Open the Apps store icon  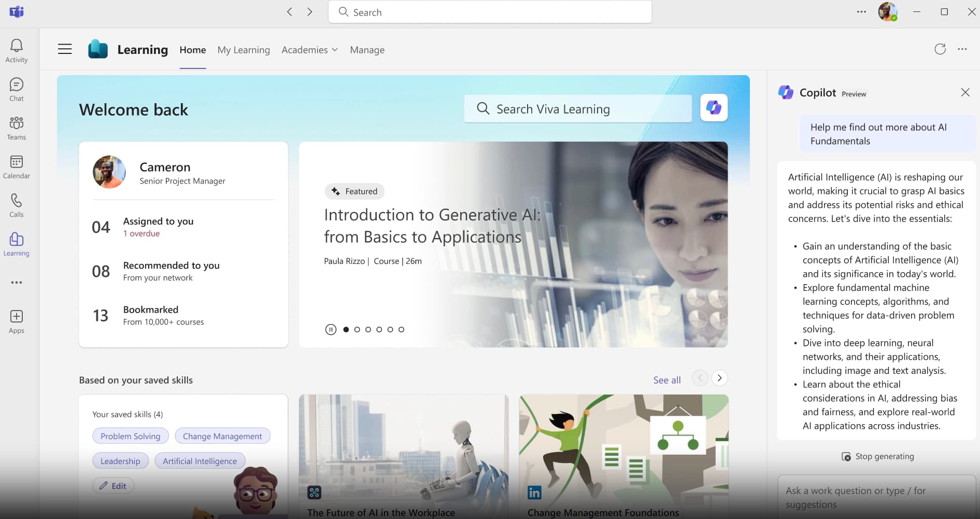17,321
